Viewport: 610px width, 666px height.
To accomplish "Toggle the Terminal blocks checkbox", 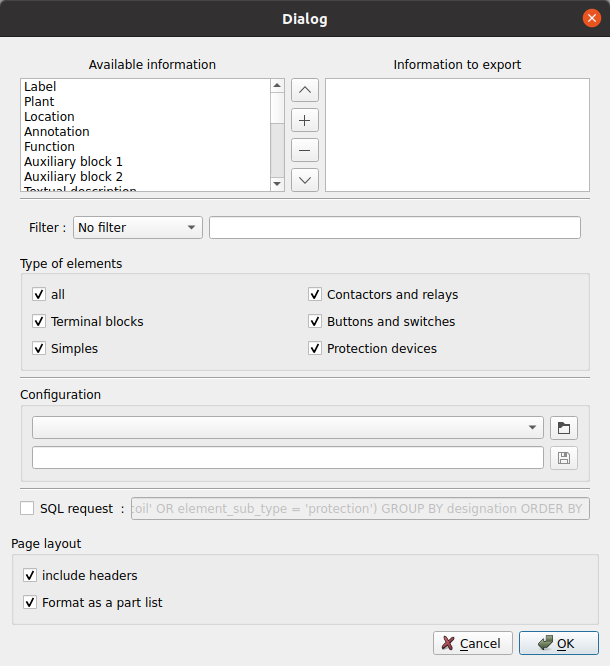I will [x=40, y=322].
